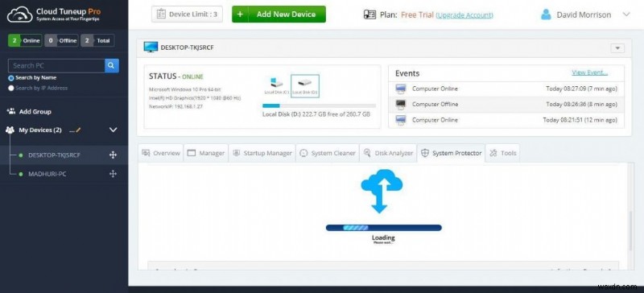Open the View Event link

click(x=589, y=72)
